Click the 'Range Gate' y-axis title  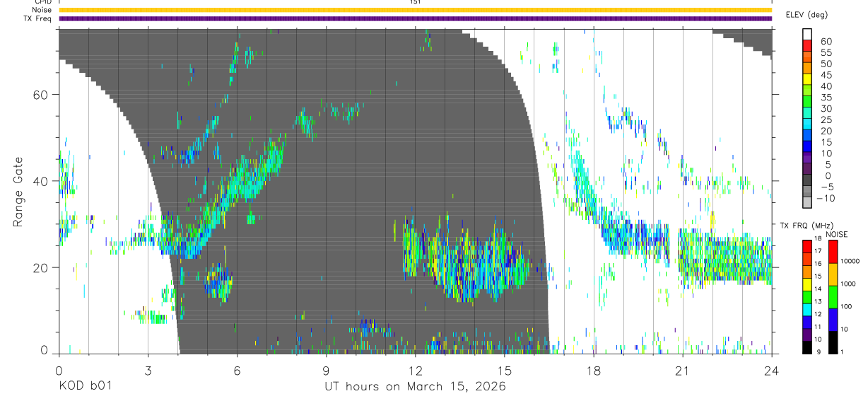(18, 192)
